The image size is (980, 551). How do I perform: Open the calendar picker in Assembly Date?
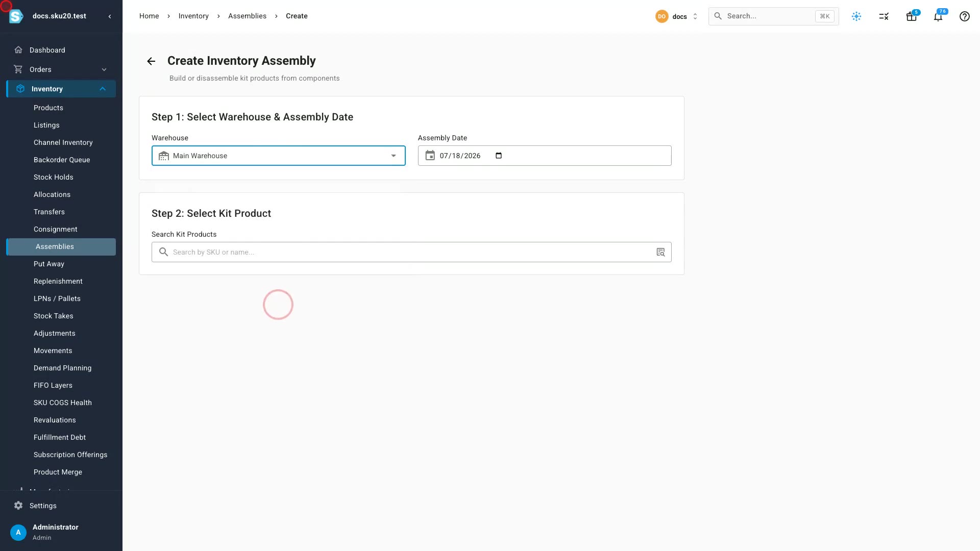499,156
